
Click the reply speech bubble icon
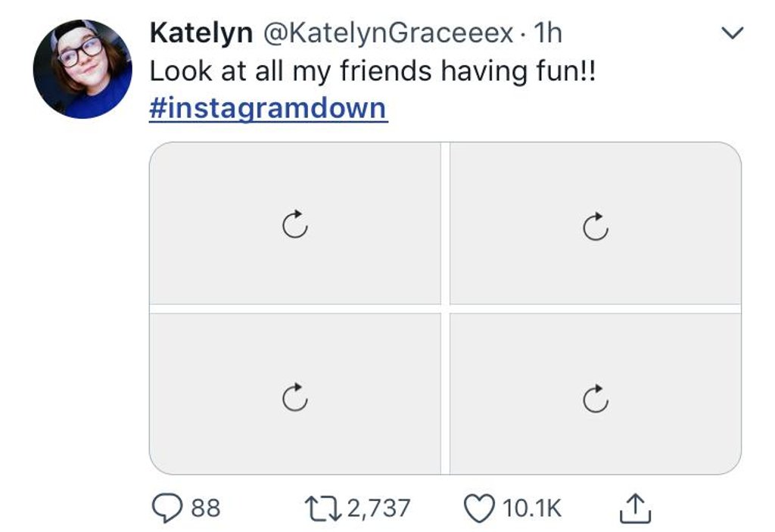[169, 508]
